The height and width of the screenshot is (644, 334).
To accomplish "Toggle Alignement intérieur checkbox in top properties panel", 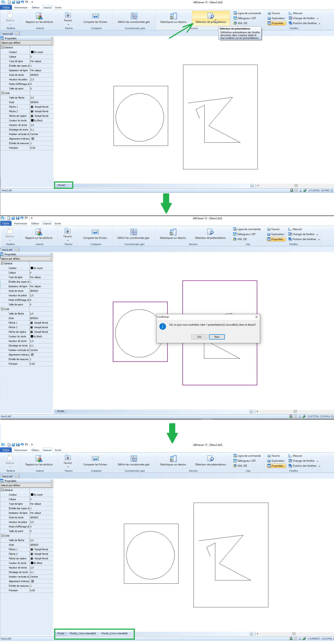I will pos(33,139).
